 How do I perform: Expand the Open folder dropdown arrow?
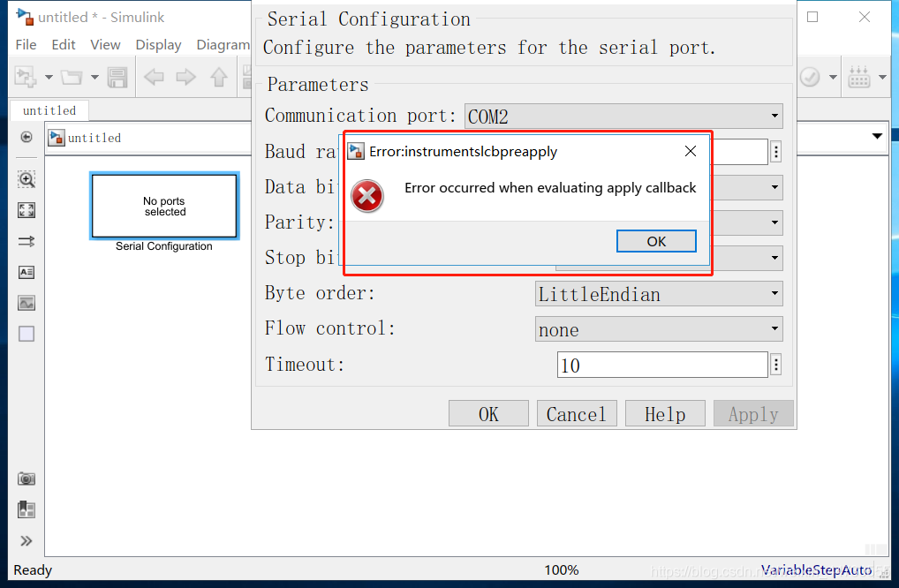pyautogui.click(x=94, y=77)
